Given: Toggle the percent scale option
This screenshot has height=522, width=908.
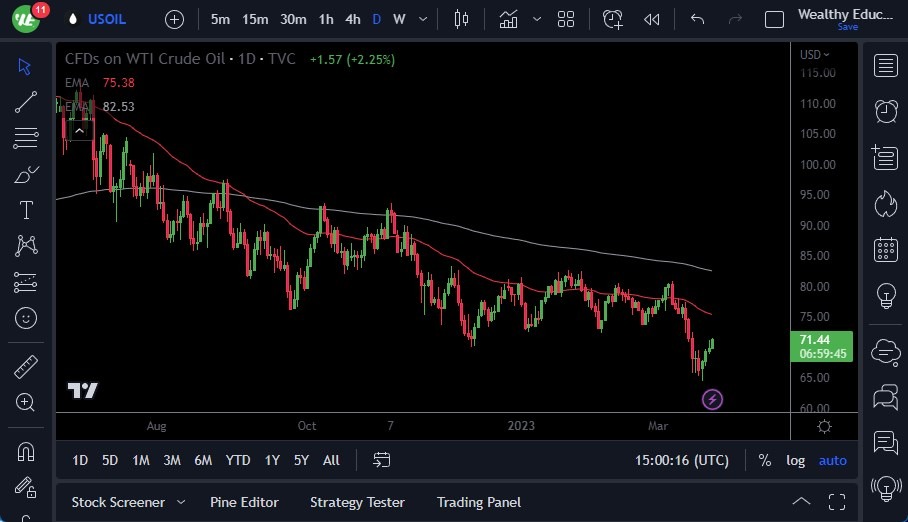Looking at the screenshot, I should click(765, 460).
